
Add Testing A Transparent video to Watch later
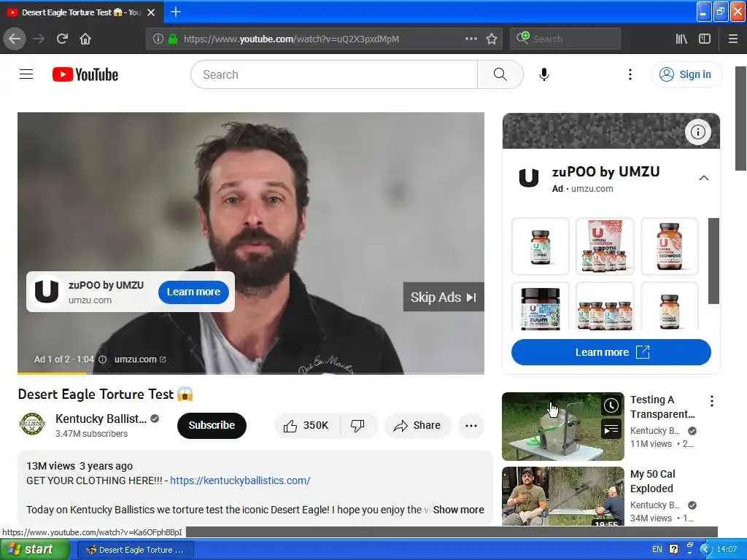[611, 405]
